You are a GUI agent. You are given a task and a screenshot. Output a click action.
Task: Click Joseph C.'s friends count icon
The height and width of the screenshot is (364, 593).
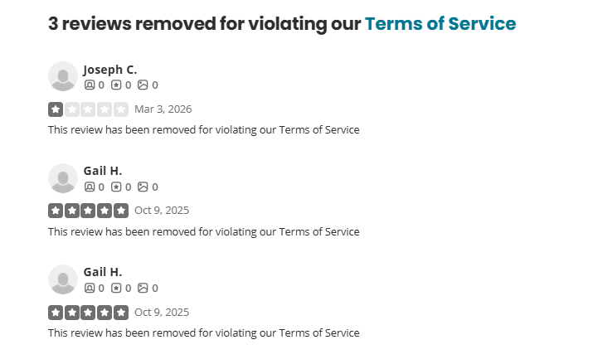pos(90,85)
